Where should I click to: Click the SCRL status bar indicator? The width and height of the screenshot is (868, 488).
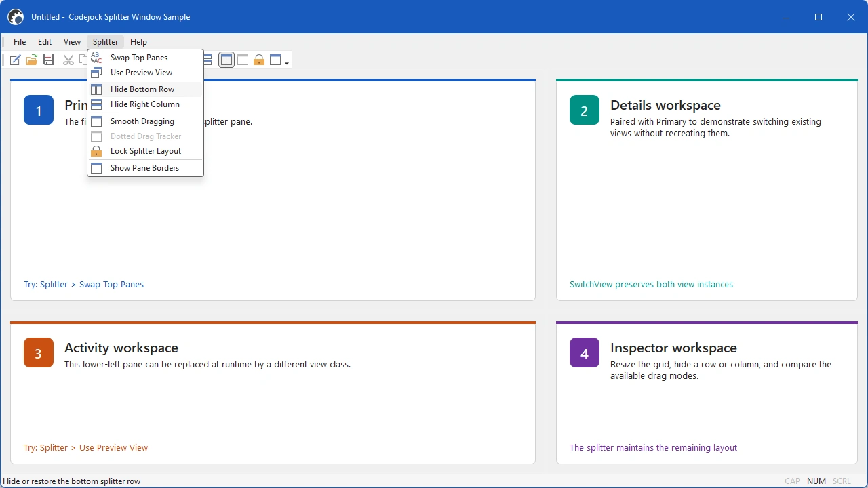(x=842, y=481)
